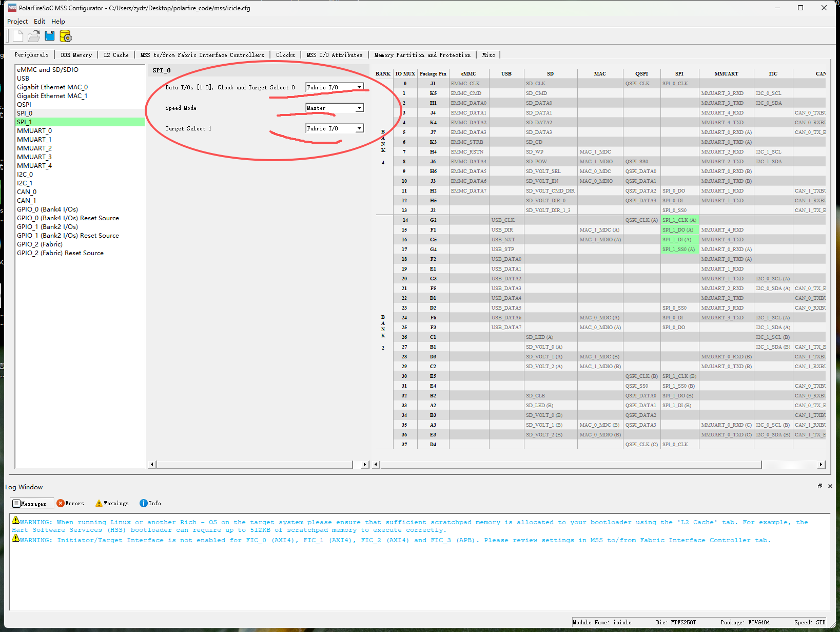Open the Project menu
The width and height of the screenshot is (840, 632).
pos(17,22)
